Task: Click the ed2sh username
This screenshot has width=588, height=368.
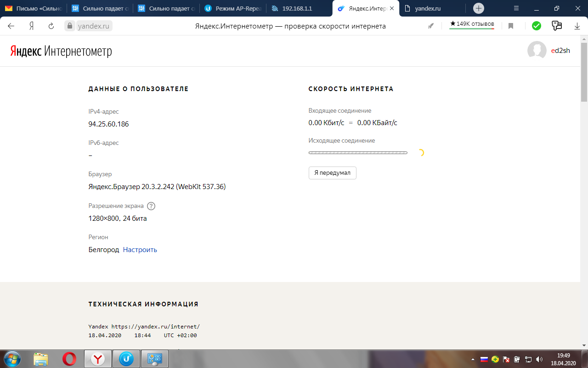Action: pos(560,51)
